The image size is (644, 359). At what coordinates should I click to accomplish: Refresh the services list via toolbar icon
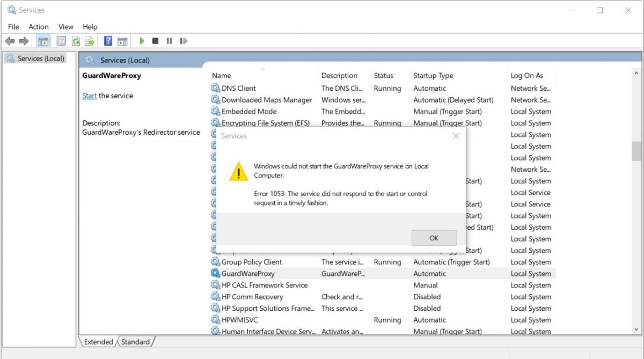pos(76,41)
